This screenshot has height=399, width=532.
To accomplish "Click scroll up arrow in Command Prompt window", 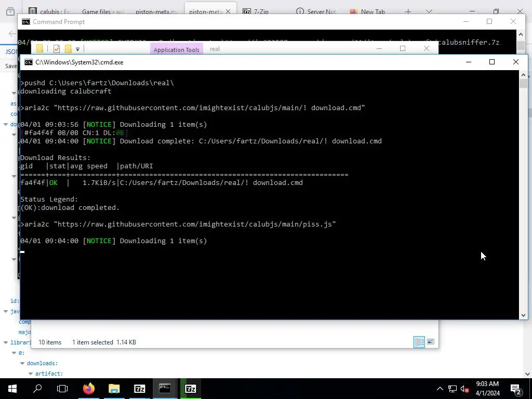I will click(521, 34).
